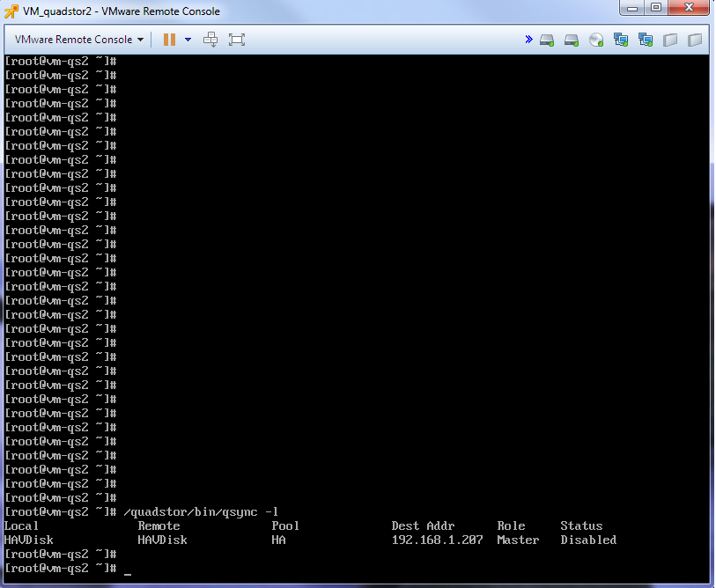This screenshot has height=588, width=716.
Task: Click the typed command /quadstor/bin/qsync -l
Action: 201,512
